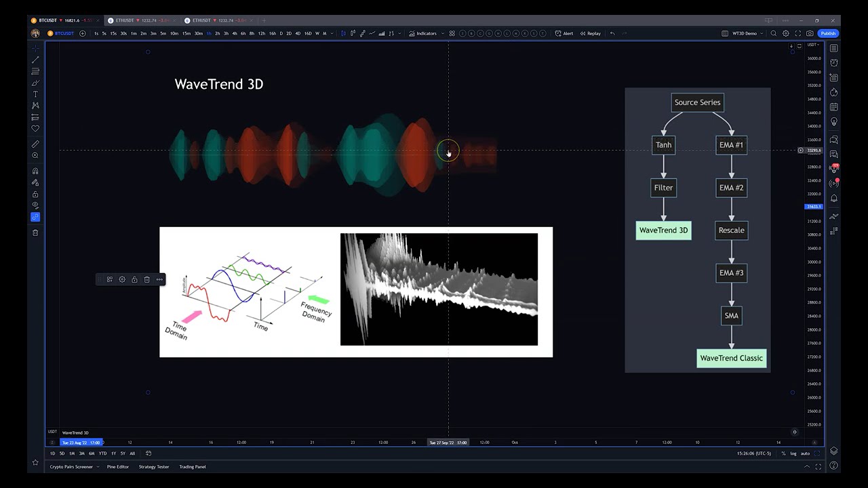Screen dimensions: 868x488
Task: Create an Alert
Action: [x=564, y=33]
